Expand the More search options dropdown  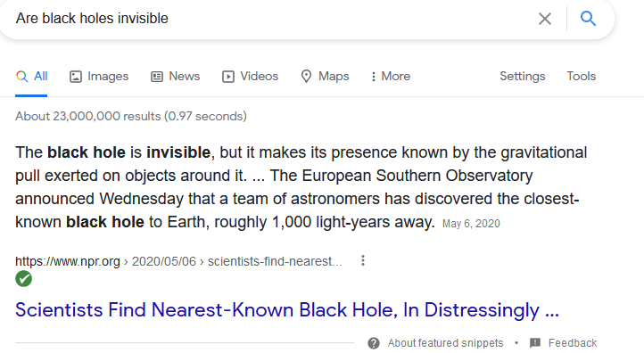point(390,77)
